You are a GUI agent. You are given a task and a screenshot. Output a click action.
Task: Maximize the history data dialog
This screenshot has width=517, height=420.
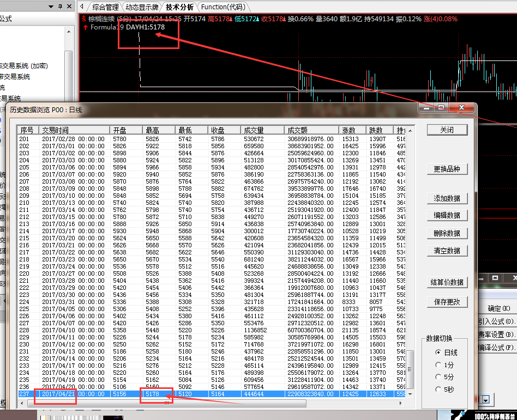442,108
